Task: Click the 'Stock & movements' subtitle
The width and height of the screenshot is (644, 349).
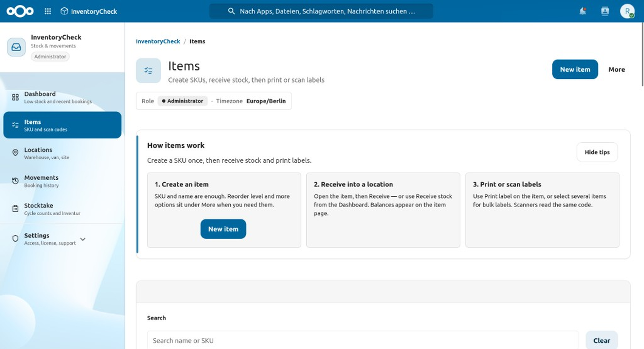Action: pos(54,46)
